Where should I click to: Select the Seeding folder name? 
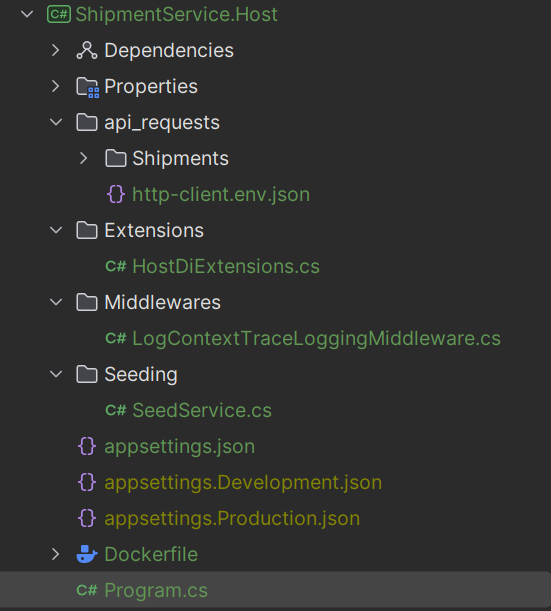point(141,375)
